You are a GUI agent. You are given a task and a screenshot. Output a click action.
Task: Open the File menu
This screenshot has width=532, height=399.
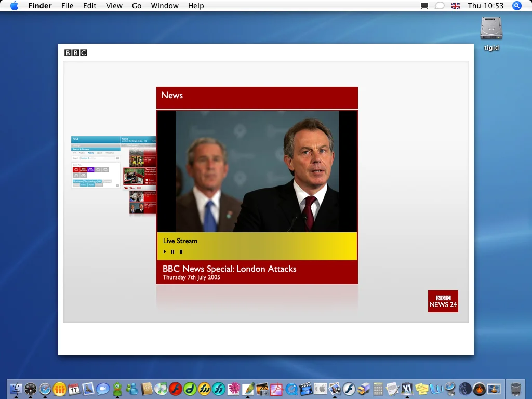tap(67, 6)
